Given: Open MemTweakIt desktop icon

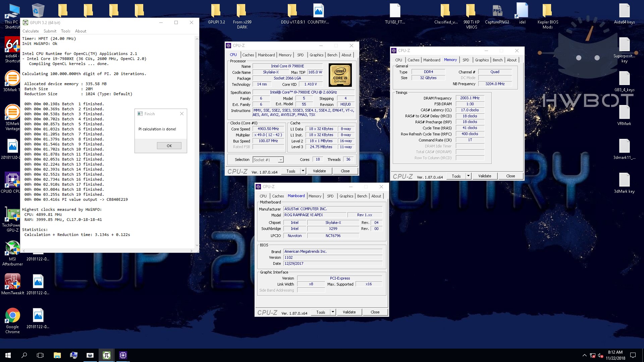Looking at the screenshot, I should [x=12, y=282].
